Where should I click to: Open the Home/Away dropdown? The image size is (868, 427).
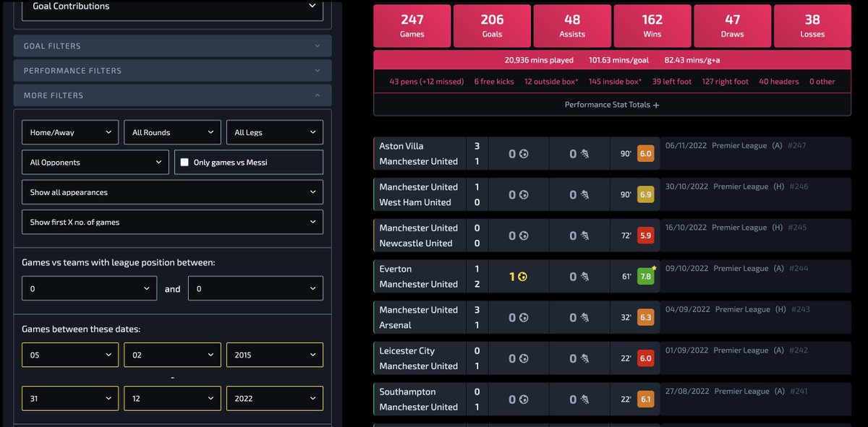point(70,132)
